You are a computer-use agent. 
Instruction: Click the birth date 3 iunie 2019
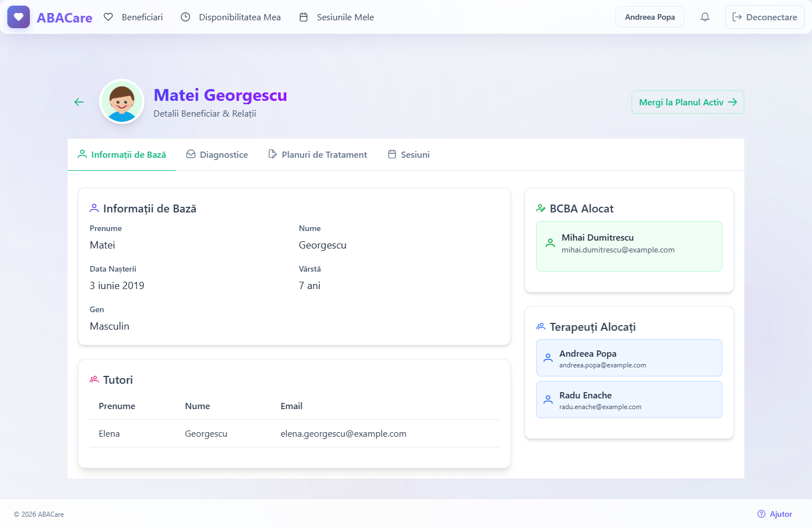point(117,286)
